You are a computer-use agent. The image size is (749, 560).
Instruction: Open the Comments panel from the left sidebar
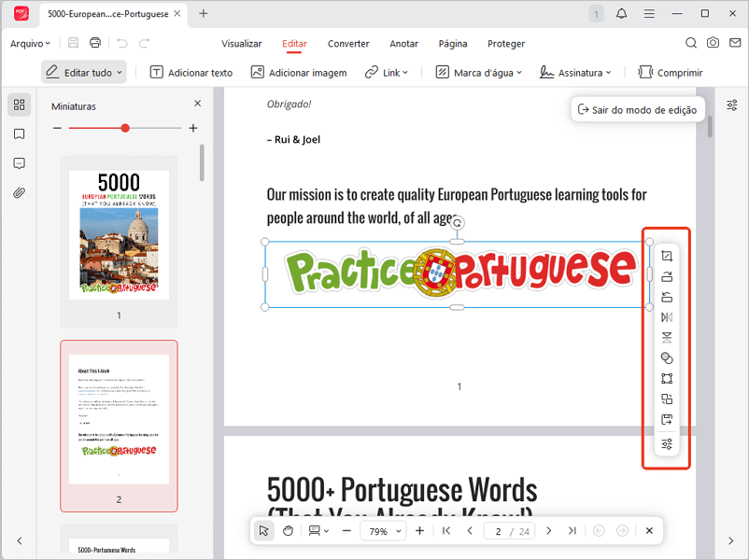(19, 163)
